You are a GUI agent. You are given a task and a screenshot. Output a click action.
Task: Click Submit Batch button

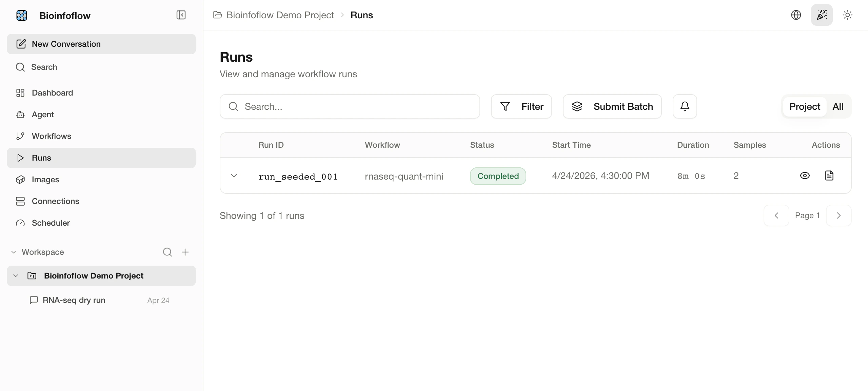[x=612, y=106]
